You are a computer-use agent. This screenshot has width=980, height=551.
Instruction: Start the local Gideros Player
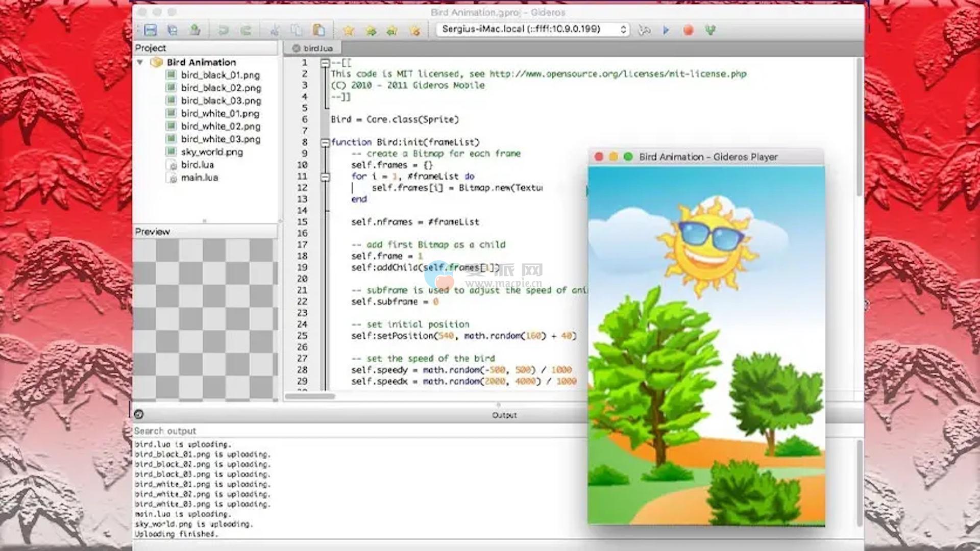click(x=644, y=30)
